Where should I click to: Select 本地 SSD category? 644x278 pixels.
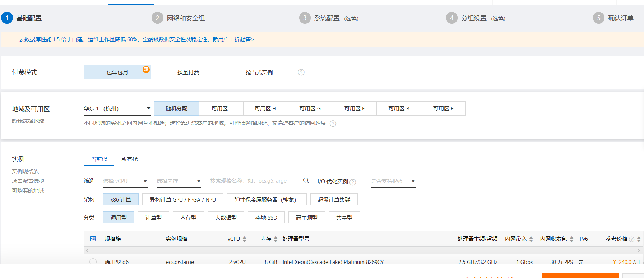coord(266,217)
